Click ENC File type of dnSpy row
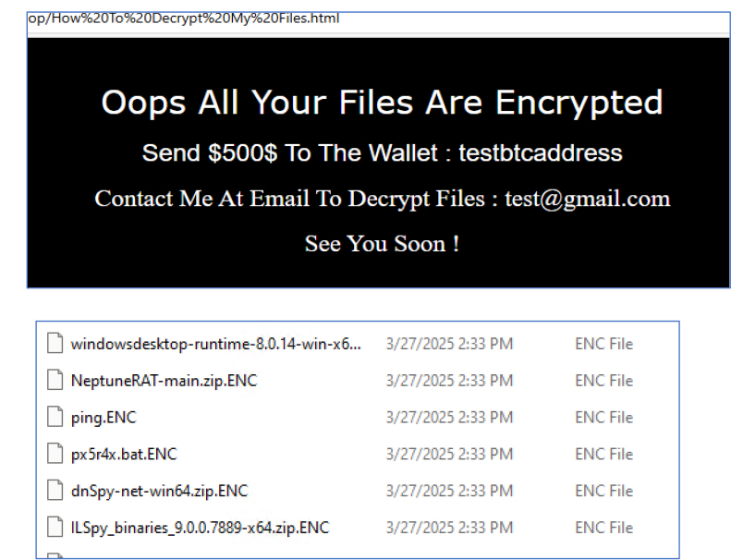The image size is (731, 560). tap(603, 491)
